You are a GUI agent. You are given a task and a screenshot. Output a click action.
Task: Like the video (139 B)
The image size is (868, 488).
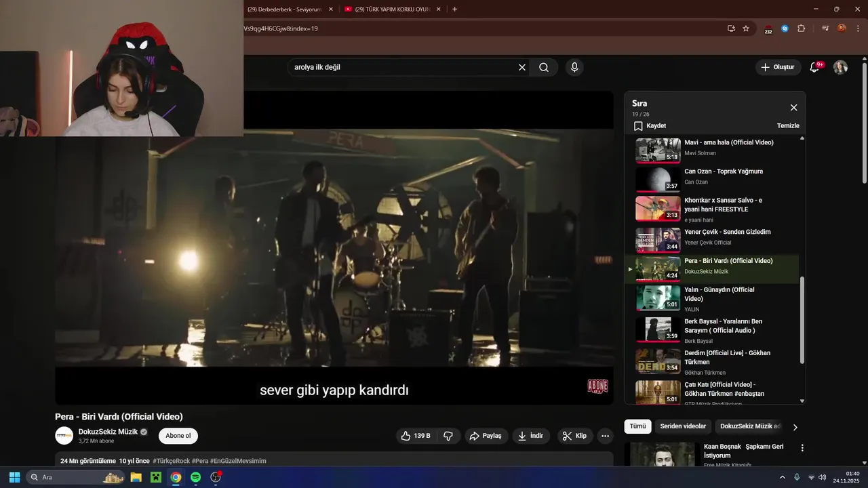[415, 436]
